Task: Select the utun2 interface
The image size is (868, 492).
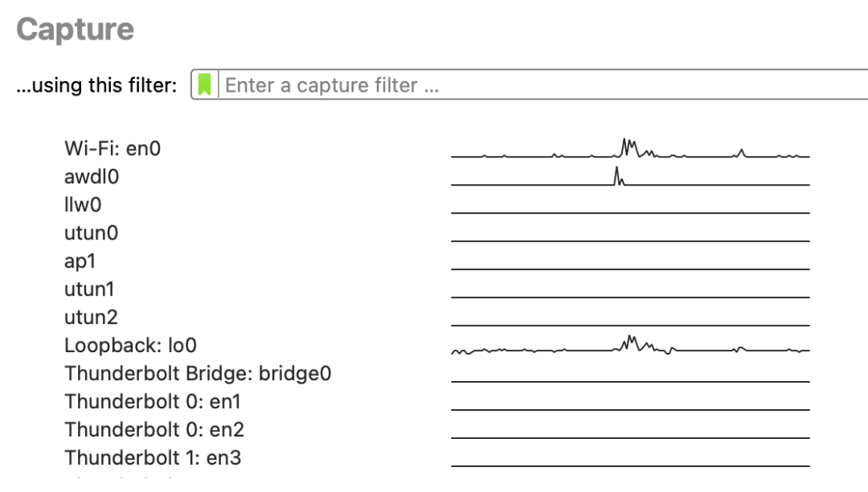Action: (x=91, y=317)
